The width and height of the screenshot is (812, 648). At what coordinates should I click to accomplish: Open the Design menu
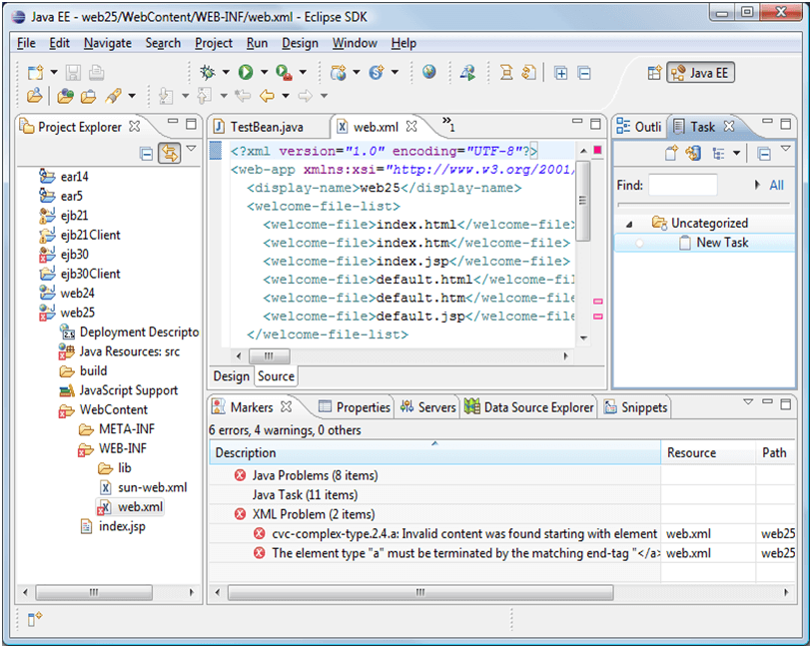(x=300, y=43)
